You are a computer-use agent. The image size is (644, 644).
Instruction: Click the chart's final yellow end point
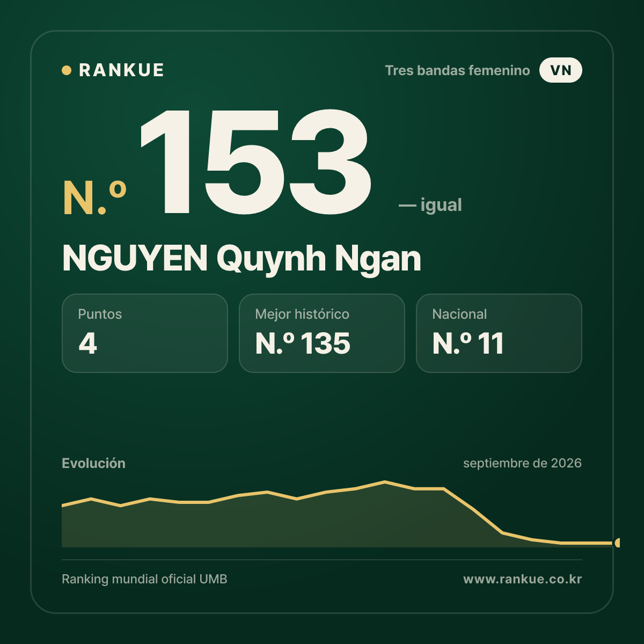(618, 543)
